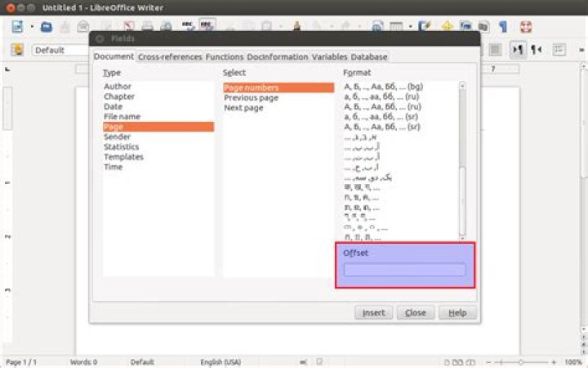Click the Clone Formatting paintbrush icon

(x=297, y=25)
